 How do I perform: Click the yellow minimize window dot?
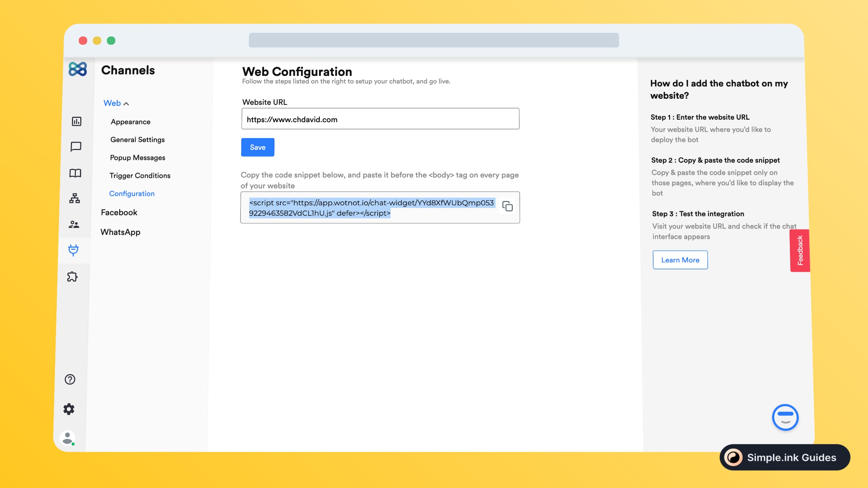point(97,40)
